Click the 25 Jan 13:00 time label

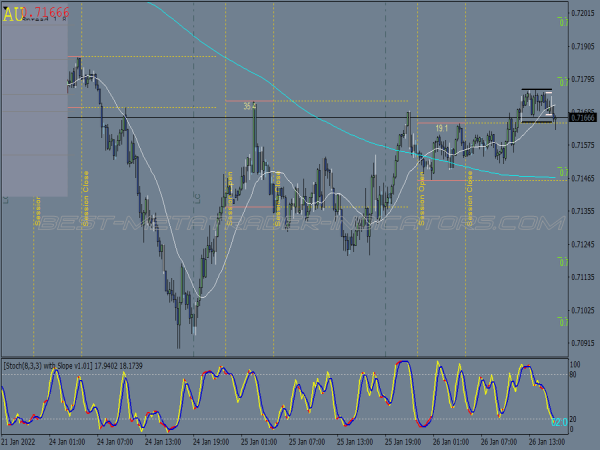[355, 442]
